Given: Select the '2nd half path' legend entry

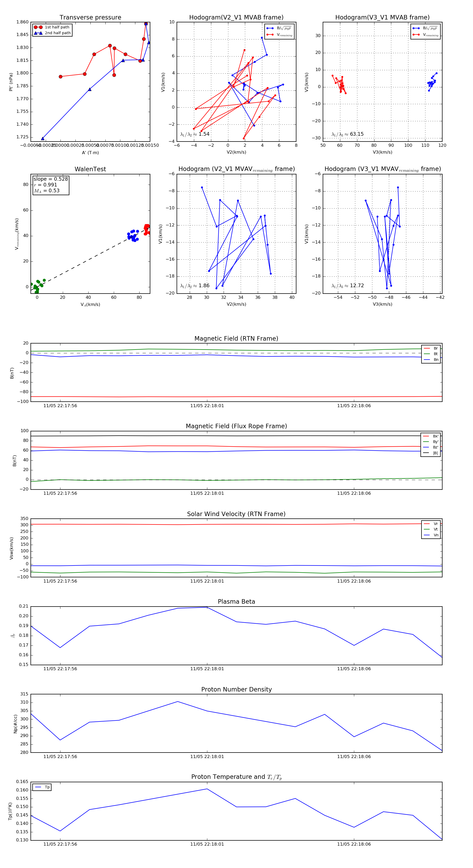Looking at the screenshot, I should [52, 33].
